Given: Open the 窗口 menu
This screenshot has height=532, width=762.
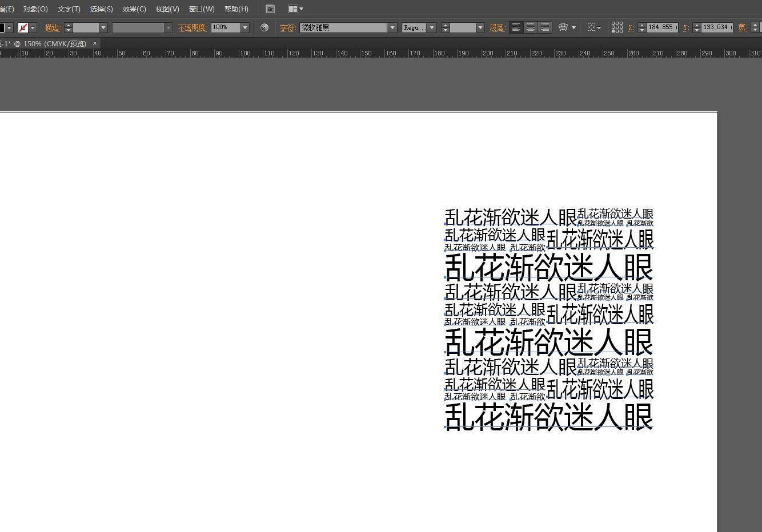Looking at the screenshot, I should (x=201, y=9).
